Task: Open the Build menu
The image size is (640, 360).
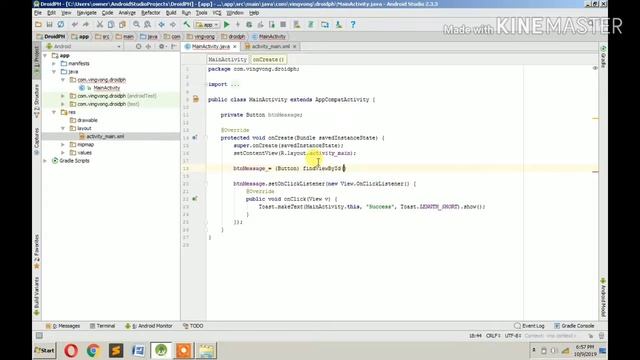Action: 171,13
